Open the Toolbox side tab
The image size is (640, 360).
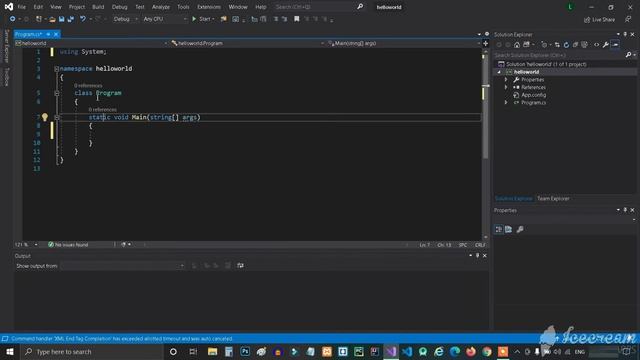point(7,77)
